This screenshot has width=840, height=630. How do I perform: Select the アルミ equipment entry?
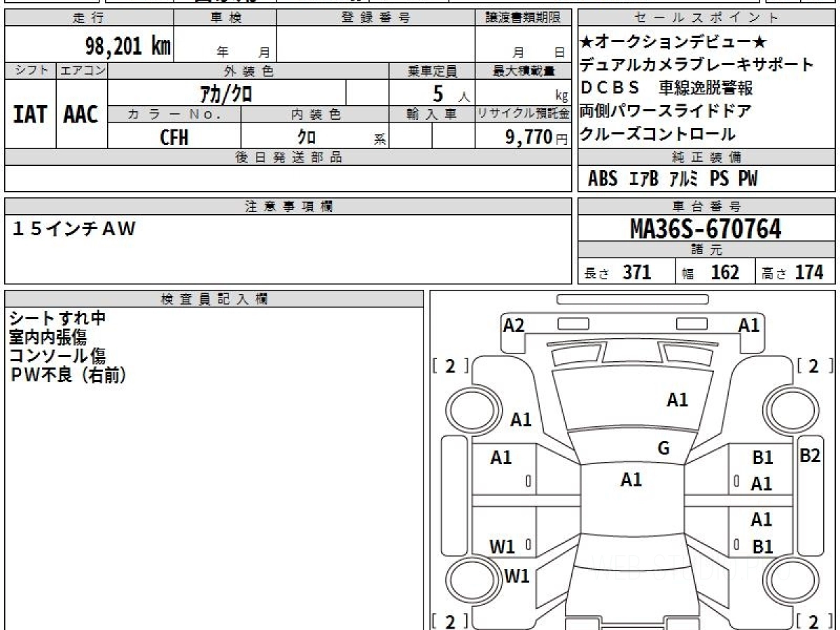[x=684, y=179]
